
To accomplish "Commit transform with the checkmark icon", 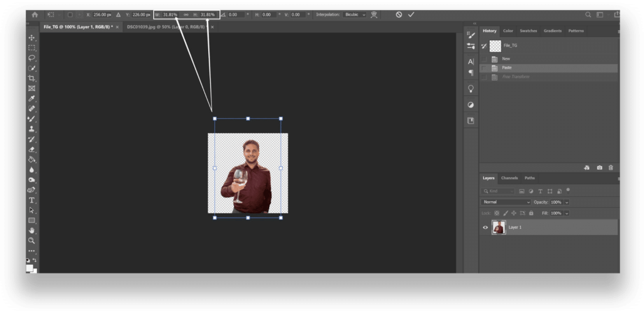I will [x=411, y=14].
